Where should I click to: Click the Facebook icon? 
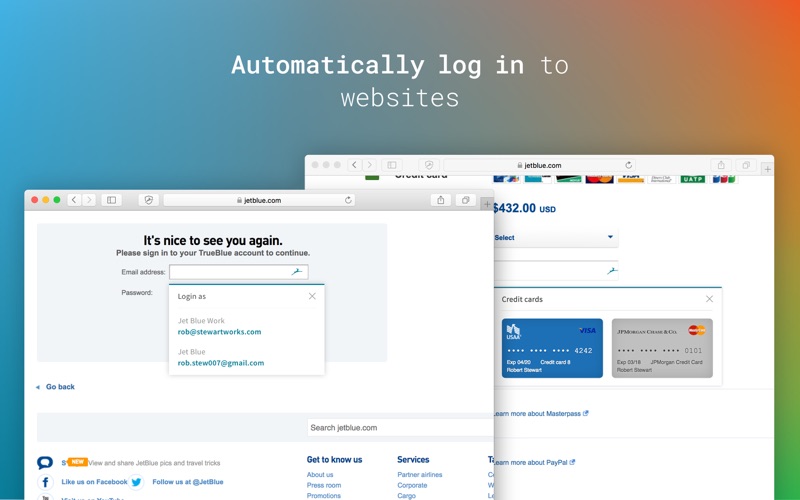coord(45,482)
